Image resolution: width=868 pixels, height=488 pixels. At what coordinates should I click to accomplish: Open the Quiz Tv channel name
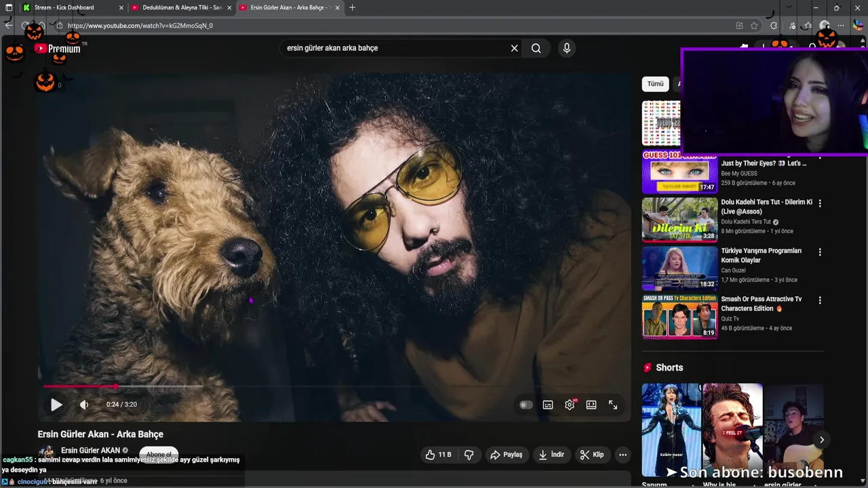[x=730, y=319]
